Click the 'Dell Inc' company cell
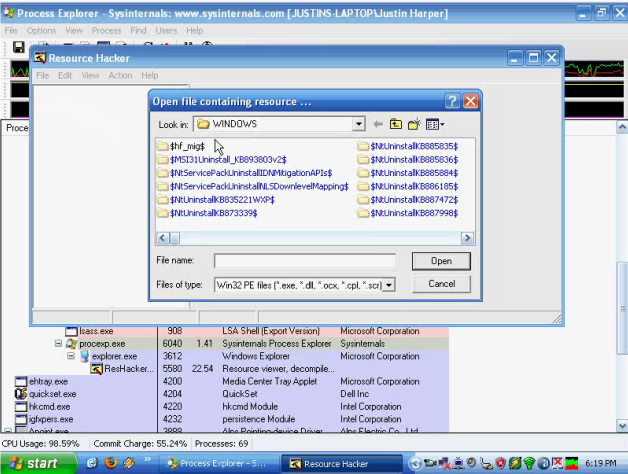Screen dimensions: 628x474 tap(355, 394)
